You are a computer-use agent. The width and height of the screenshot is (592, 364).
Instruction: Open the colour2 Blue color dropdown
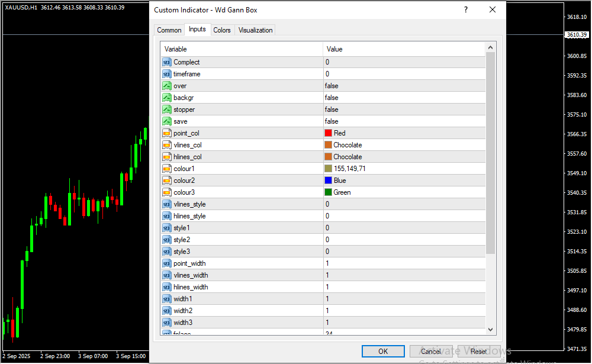point(403,181)
